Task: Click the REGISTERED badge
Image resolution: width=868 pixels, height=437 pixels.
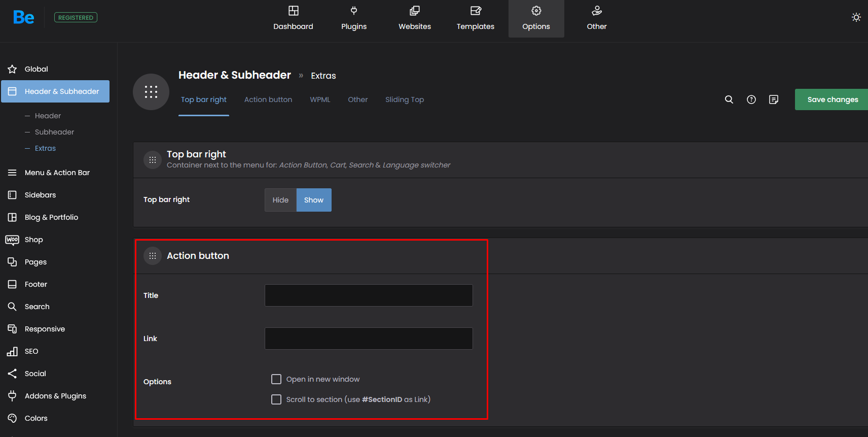Action: click(76, 17)
